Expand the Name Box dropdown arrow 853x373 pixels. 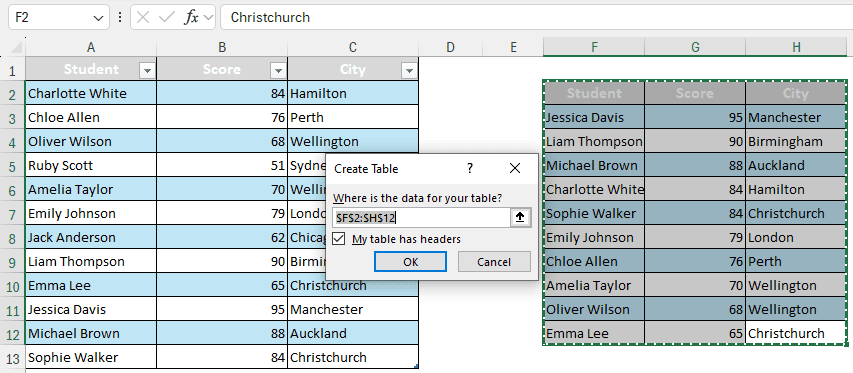[98, 17]
